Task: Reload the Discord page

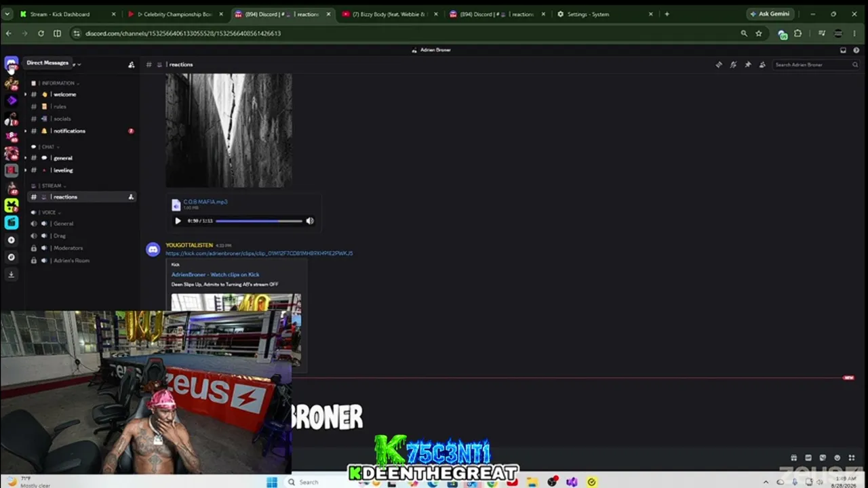Action: (41, 33)
